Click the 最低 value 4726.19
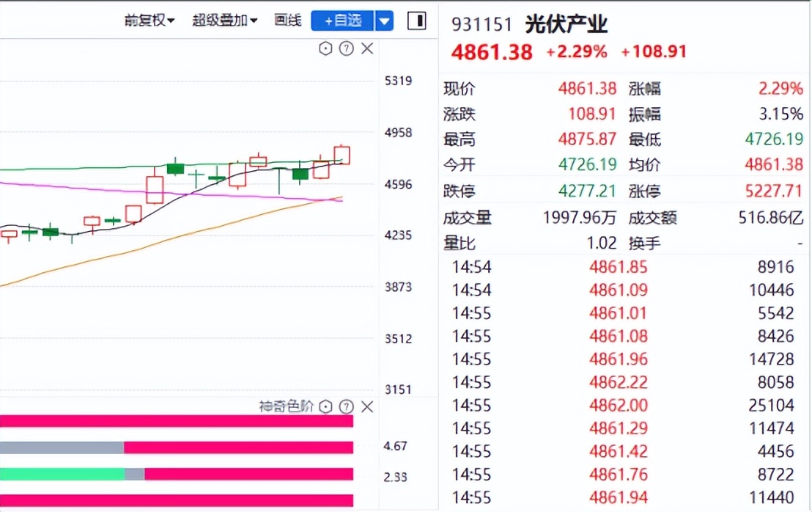 click(x=774, y=139)
